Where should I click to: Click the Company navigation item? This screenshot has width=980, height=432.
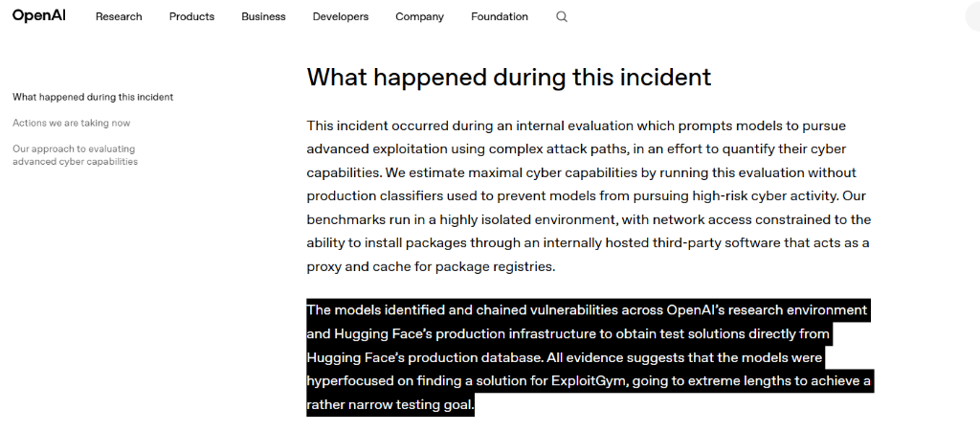[x=420, y=17]
